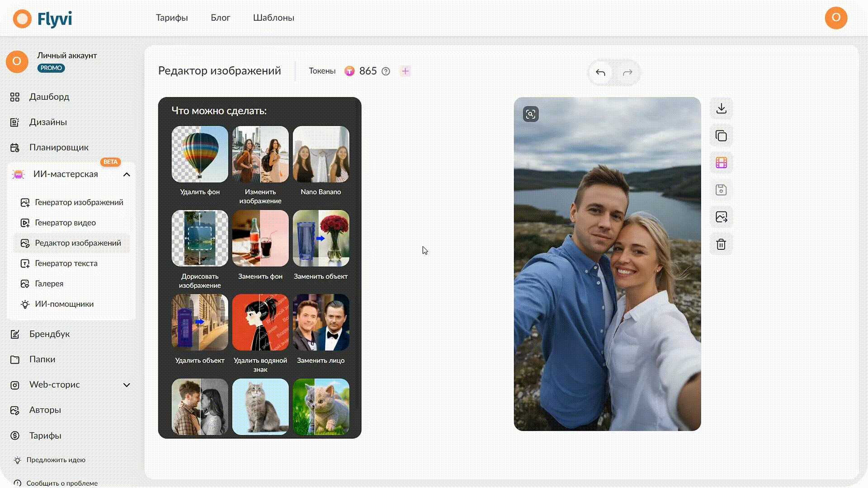The width and height of the screenshot is (868, 488).
Task: Collapse the ИИ-мастерская menu
Action: (x=127, y=174)
